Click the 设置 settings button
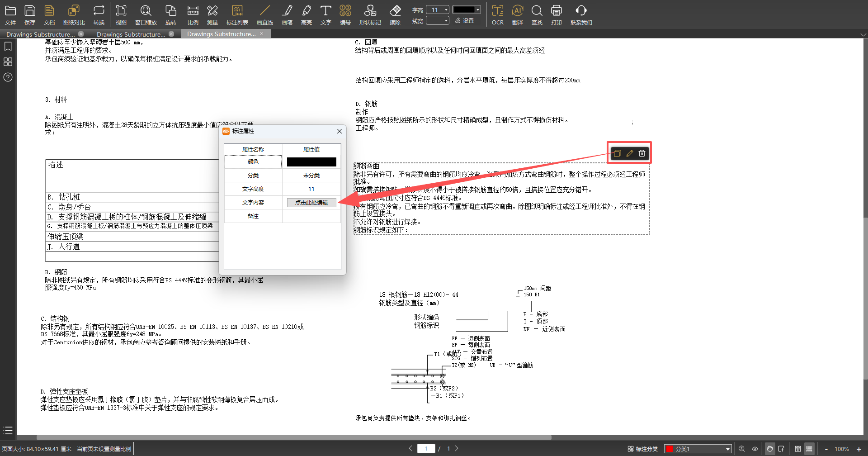This screenshot has width=868, height=456. [x=465, y=21]
